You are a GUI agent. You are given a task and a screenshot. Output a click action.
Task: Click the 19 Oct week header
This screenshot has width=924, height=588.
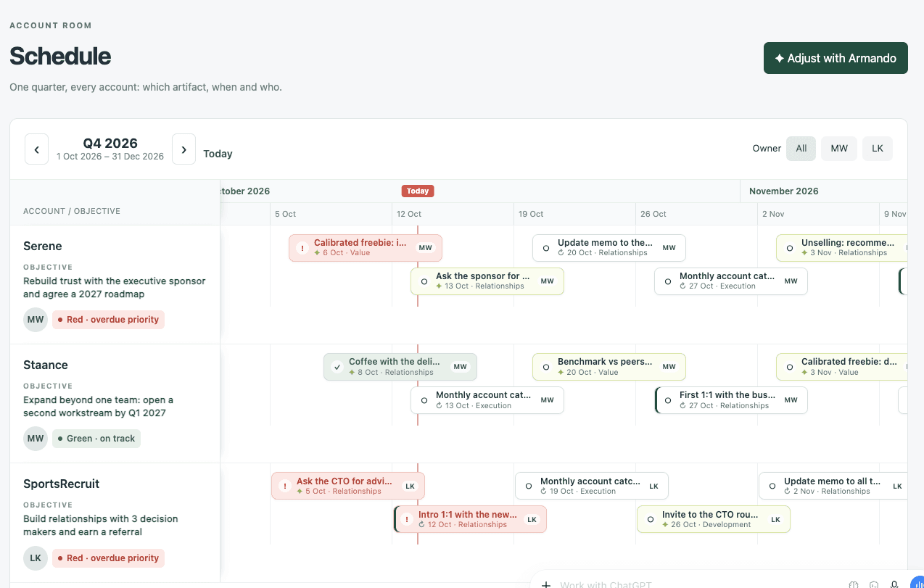click(531, 214)
